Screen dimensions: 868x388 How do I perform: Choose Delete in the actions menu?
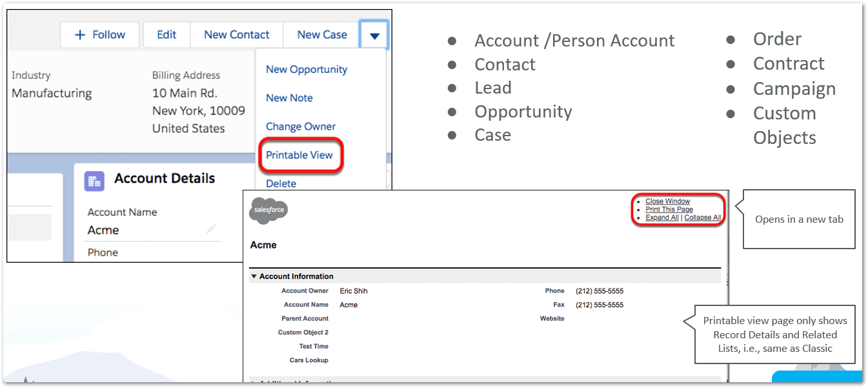281,183
